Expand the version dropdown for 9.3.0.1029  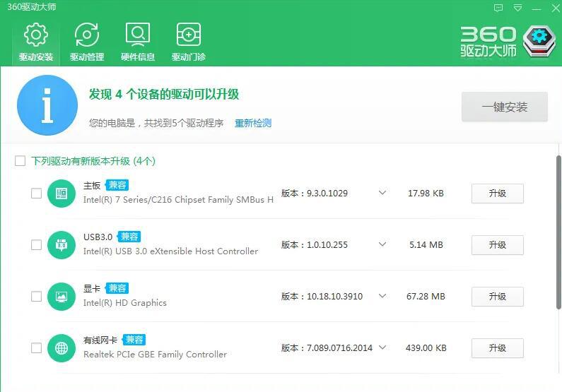tap(382, 193)
